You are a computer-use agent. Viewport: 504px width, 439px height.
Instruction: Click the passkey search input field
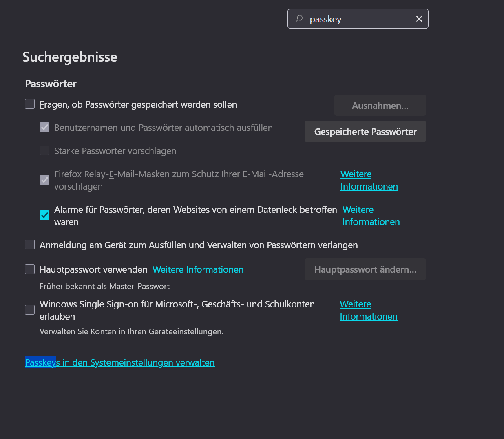click(x=359, y=19)
